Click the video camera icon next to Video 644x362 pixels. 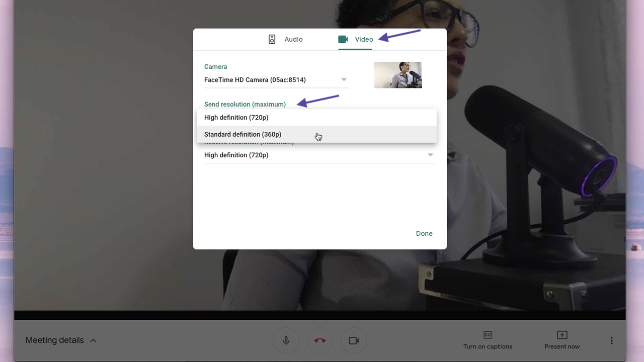pyautogui.click(x=343, y=39)
